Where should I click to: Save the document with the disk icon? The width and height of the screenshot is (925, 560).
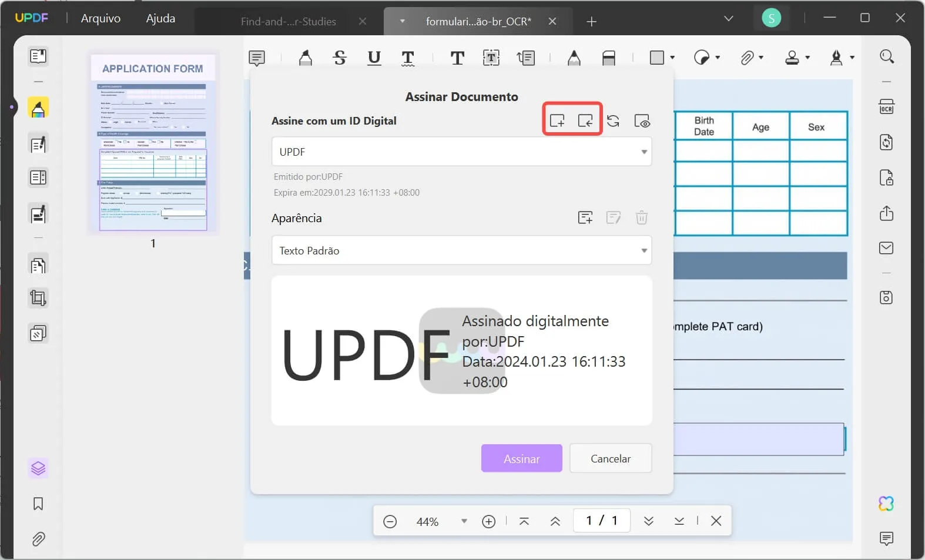pyautogui.click(x=887, y=297)
